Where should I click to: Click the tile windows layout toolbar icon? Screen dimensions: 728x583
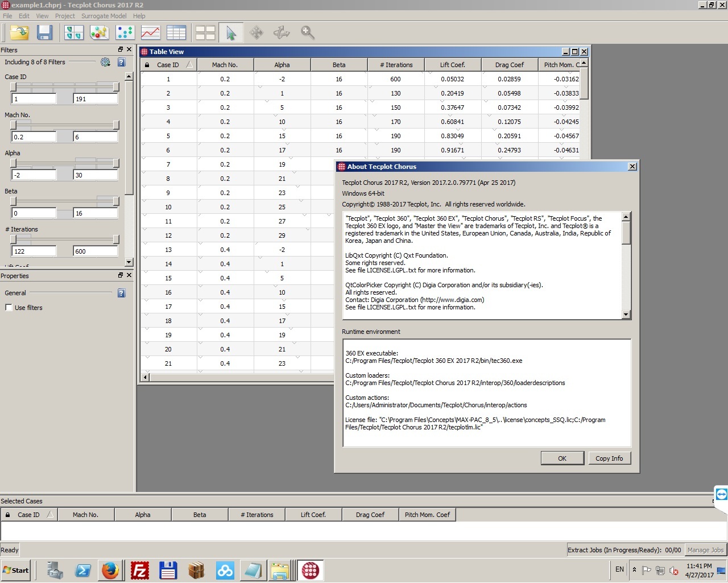tap(205, 33)
